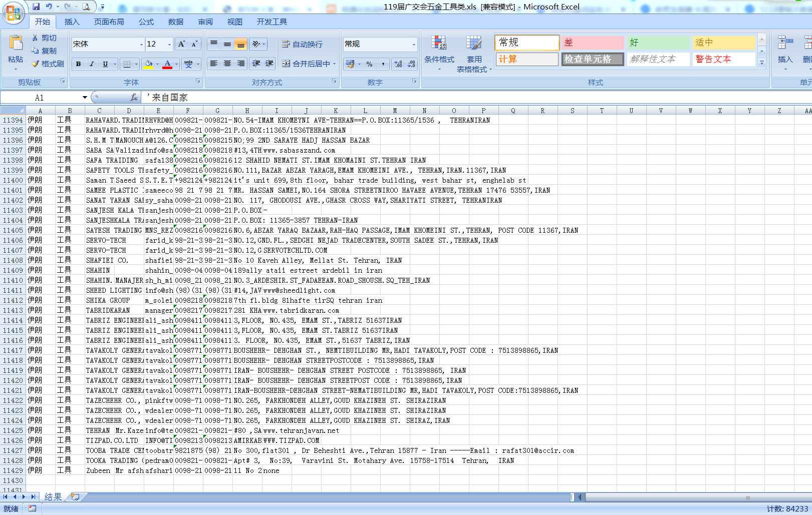Open the font size dropdown showing 12

point(169,44)
